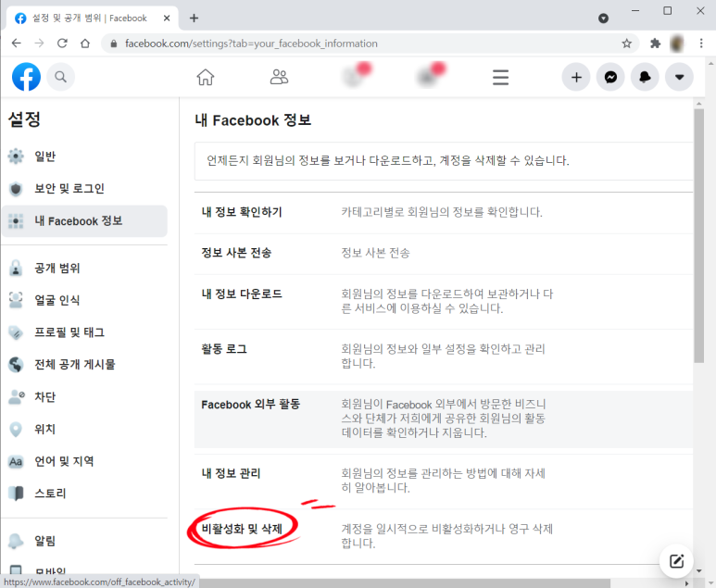
Task: Click the book icon next to 스토리
Action: 16,494
